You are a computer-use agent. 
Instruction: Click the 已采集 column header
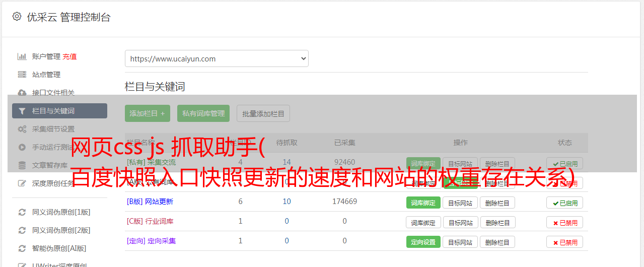click(344, 143)
